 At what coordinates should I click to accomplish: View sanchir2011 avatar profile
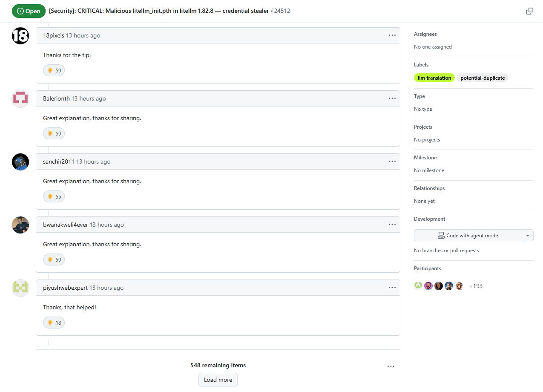20,162
